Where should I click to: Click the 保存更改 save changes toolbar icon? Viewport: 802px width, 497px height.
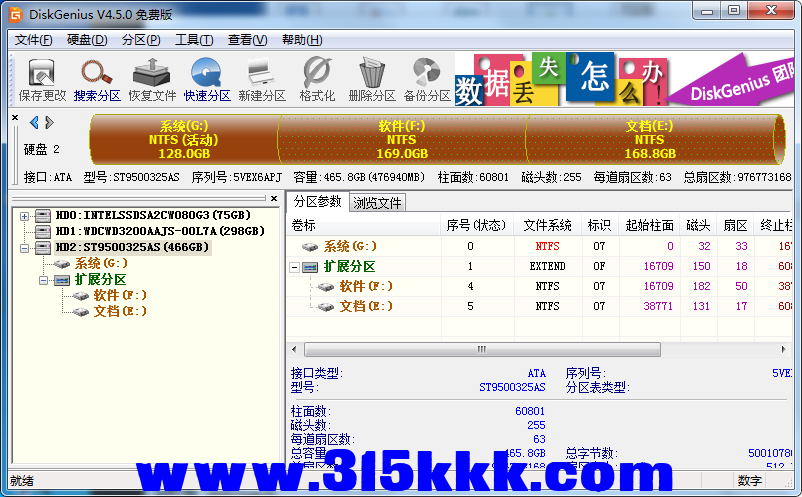click(x=42, y=72)
